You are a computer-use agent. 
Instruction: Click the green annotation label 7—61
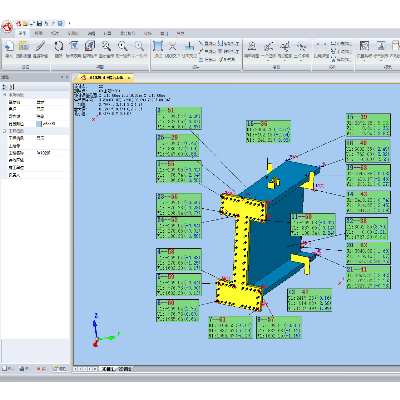pos(230,327)
